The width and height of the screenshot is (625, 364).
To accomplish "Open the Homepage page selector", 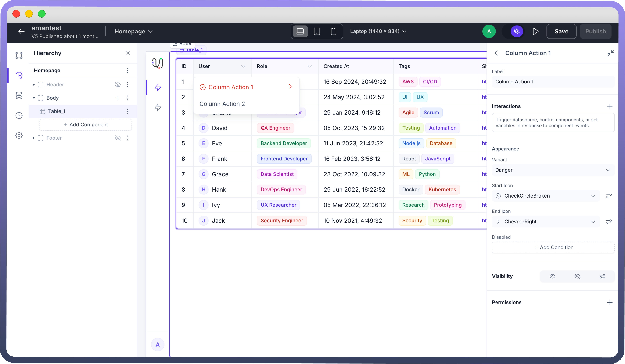I will (x=133, y=32).
